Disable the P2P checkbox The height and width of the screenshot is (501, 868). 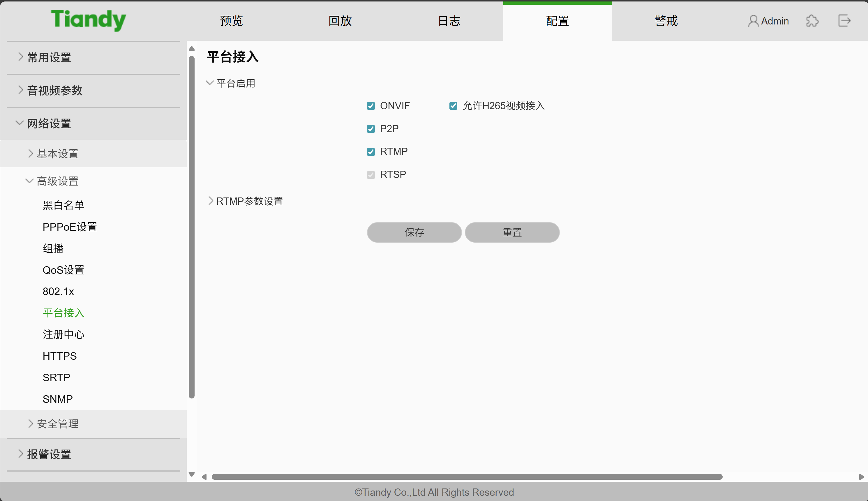(371, 129)
